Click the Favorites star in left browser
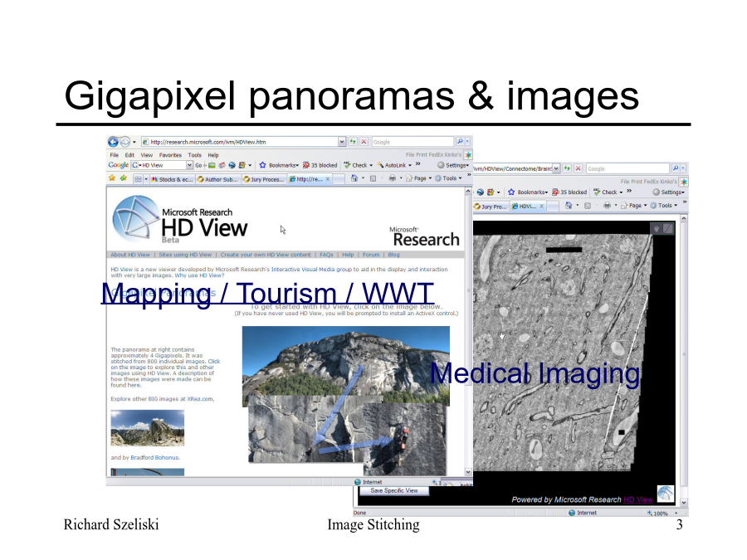 pyautogui.click(x=113, y=178)
